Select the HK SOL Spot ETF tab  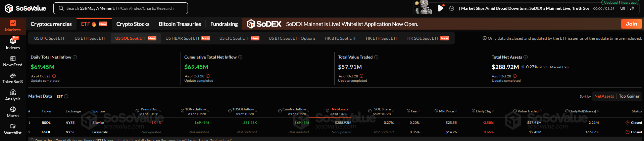point(428,38)
